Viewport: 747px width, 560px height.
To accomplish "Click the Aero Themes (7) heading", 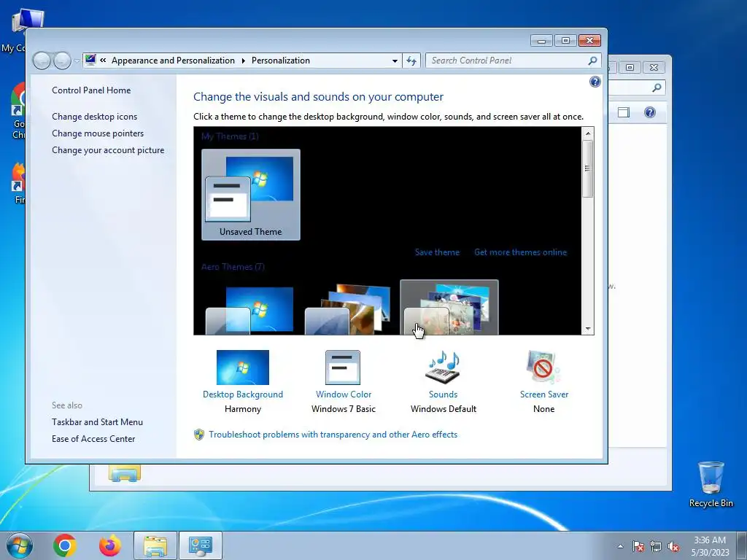I will click(233, 267).
